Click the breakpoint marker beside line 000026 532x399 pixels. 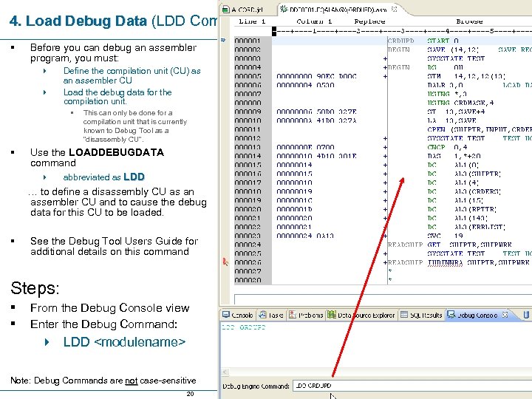pyautogui.click(x=225, y=262)
